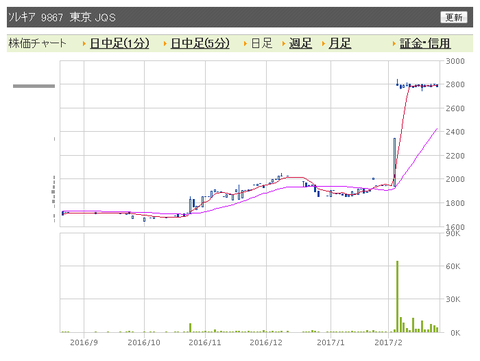Click the 2017/2 date axis label

click(x=388, y=343)
